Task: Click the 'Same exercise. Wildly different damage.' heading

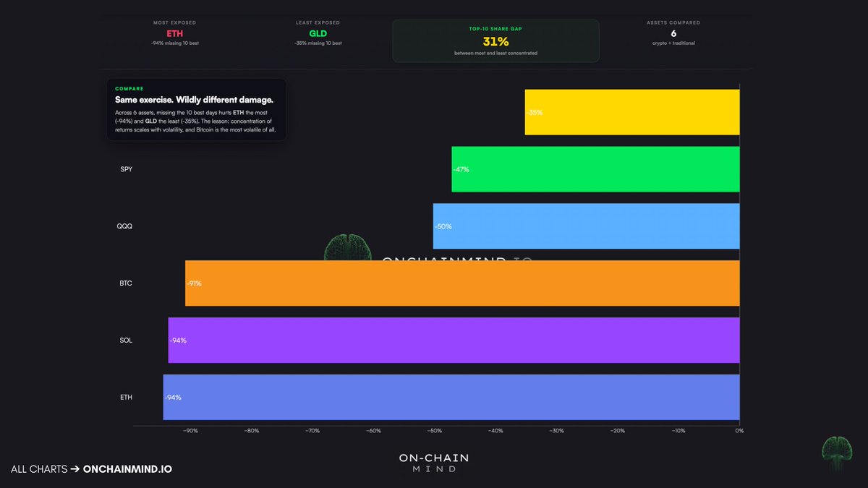Action: click(x=195, y=100)
